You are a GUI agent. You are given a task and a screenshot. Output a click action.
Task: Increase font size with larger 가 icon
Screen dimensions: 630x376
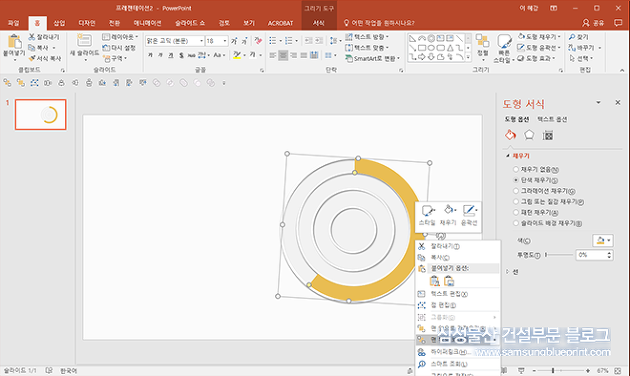[x=234, y=41]
